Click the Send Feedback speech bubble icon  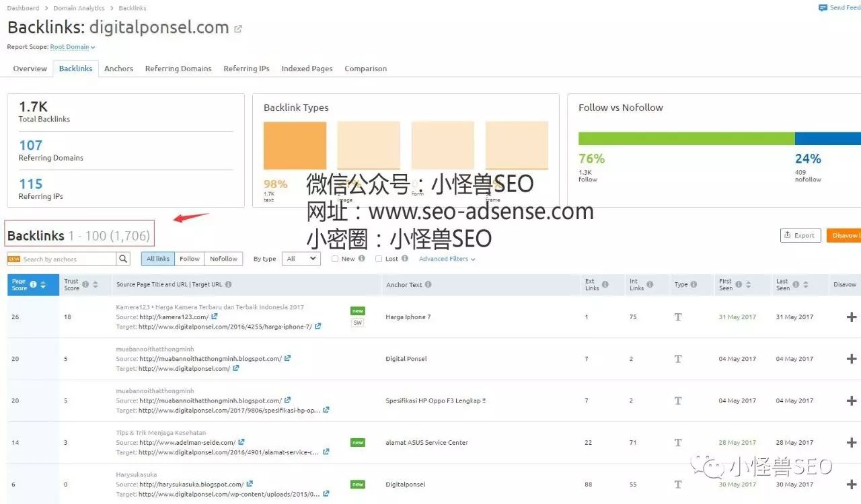823,8
